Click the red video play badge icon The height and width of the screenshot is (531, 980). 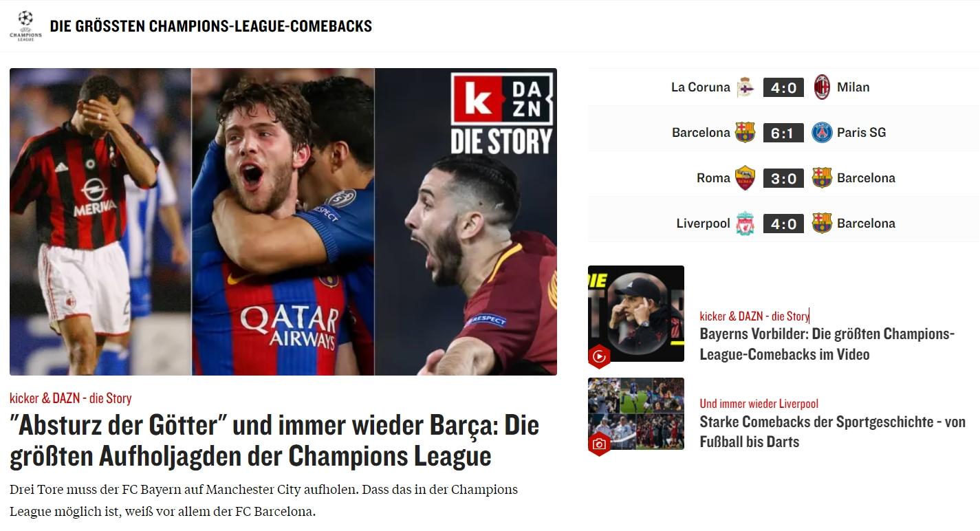[599, 356]
